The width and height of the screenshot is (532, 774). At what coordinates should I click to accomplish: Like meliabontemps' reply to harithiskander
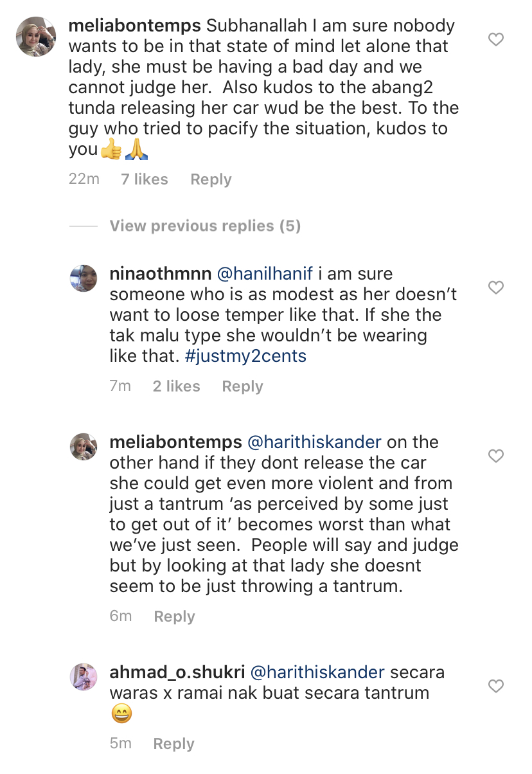pyautogui.click(x=496, y=456)
